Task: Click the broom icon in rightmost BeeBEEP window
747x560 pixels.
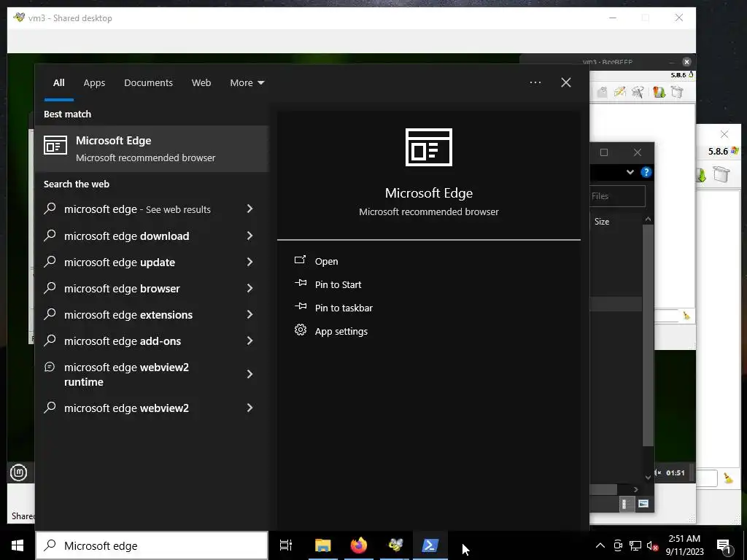Action: click(x=728, y=478)
